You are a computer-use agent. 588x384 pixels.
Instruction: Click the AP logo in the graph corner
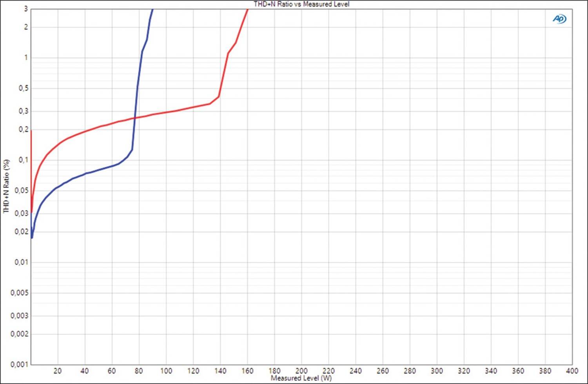[x=559, y=19]
